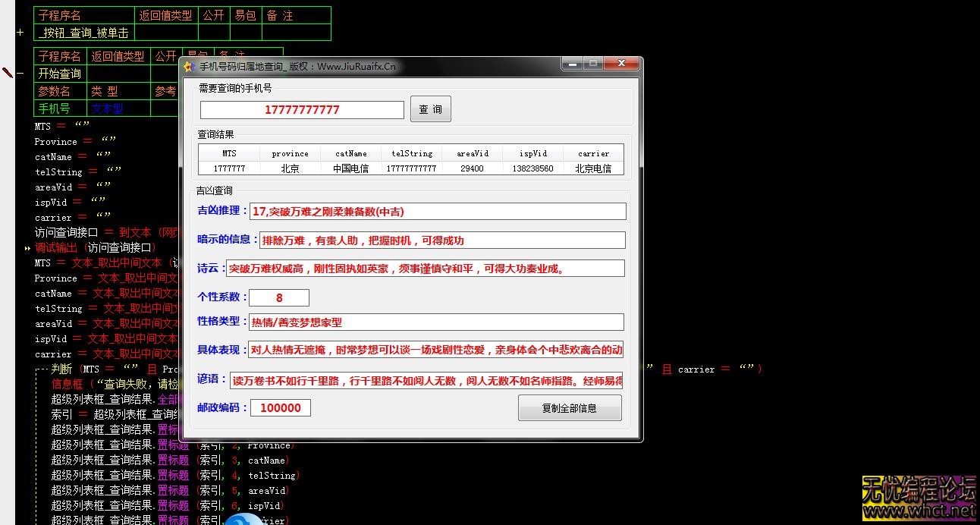Screen dimensions: 980x525
Task: Select the province column header
Action: 290,153
